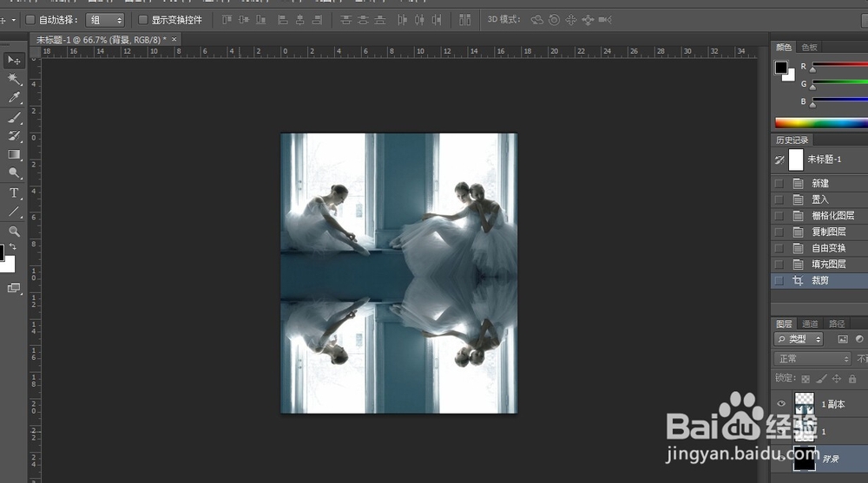Screen dimensions: 868x483
Task: Select the Gradient tool
Action: (x=14, y=155)
